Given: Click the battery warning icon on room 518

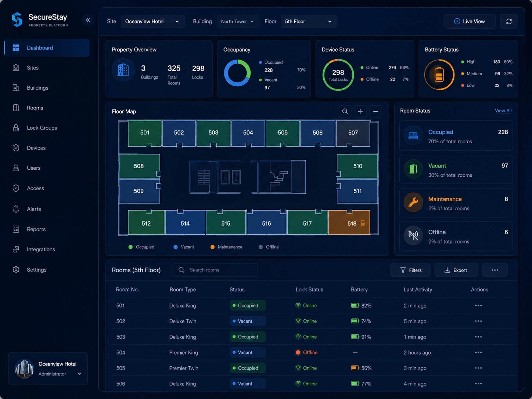Looking at the screenshot, I should click(x=363, y=223).
